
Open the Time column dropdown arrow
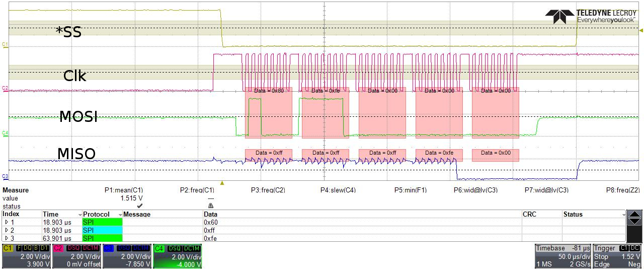79,215
